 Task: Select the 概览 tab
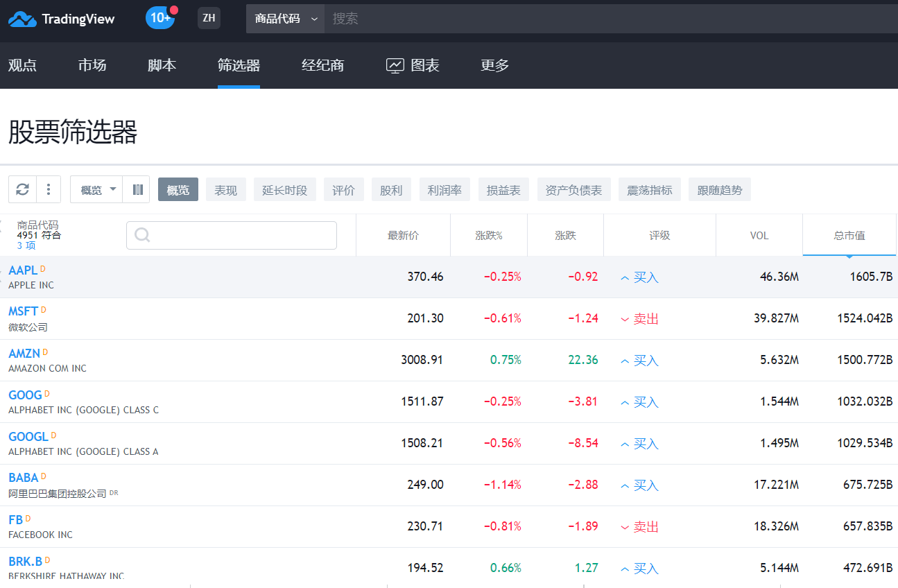(178, 189)
